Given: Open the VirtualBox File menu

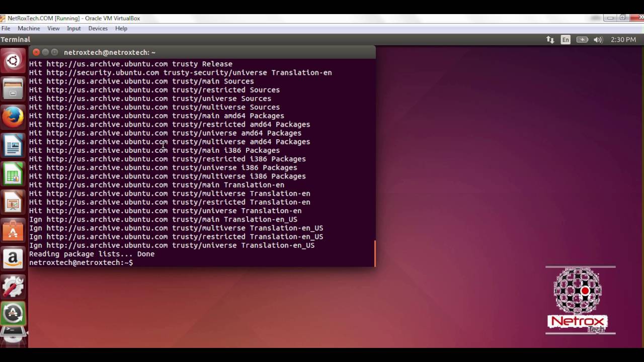Looking at the screenshot, I should pos(6,28).
